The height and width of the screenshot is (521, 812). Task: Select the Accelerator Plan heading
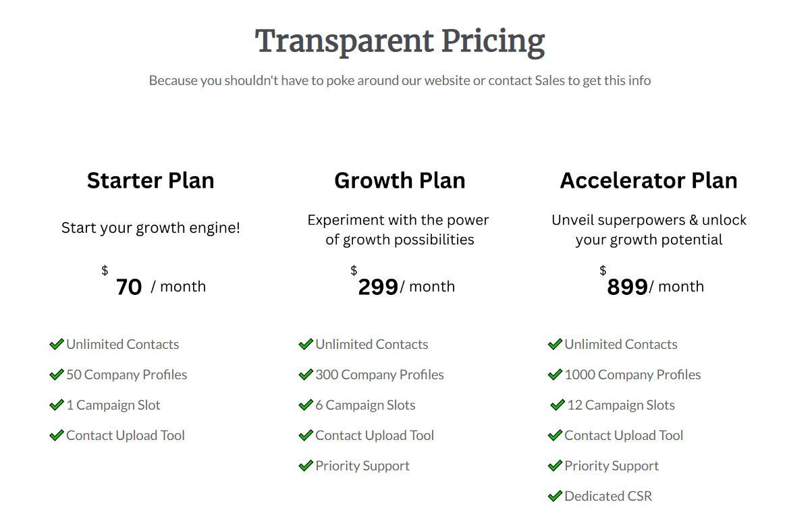click(649, 180)
